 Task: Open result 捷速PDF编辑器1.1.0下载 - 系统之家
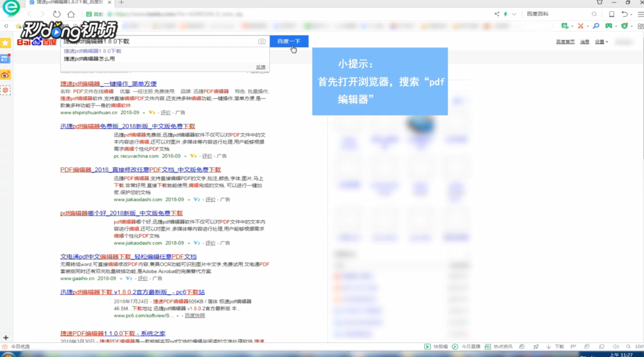click(113, 334)
